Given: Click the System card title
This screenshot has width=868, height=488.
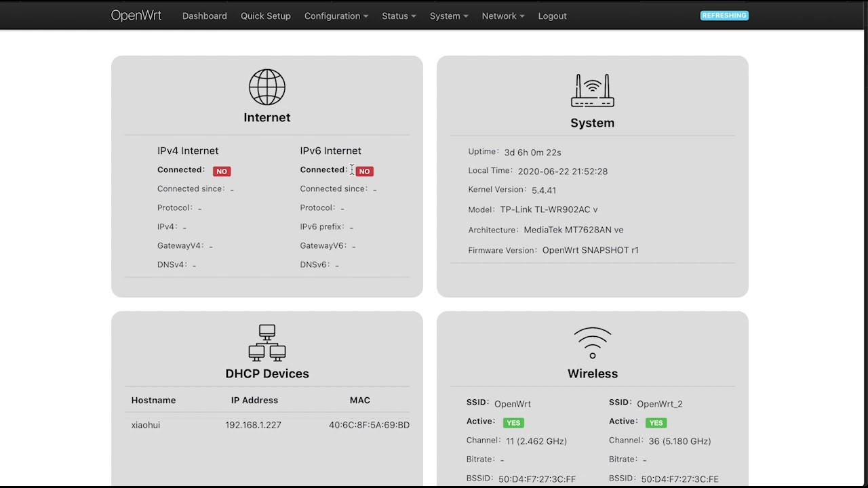Looking at the screenshot, I should 592,123.
